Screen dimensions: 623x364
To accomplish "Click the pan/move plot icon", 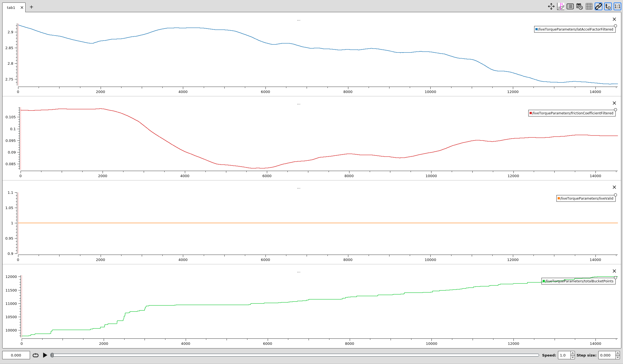I will point(551,6).
